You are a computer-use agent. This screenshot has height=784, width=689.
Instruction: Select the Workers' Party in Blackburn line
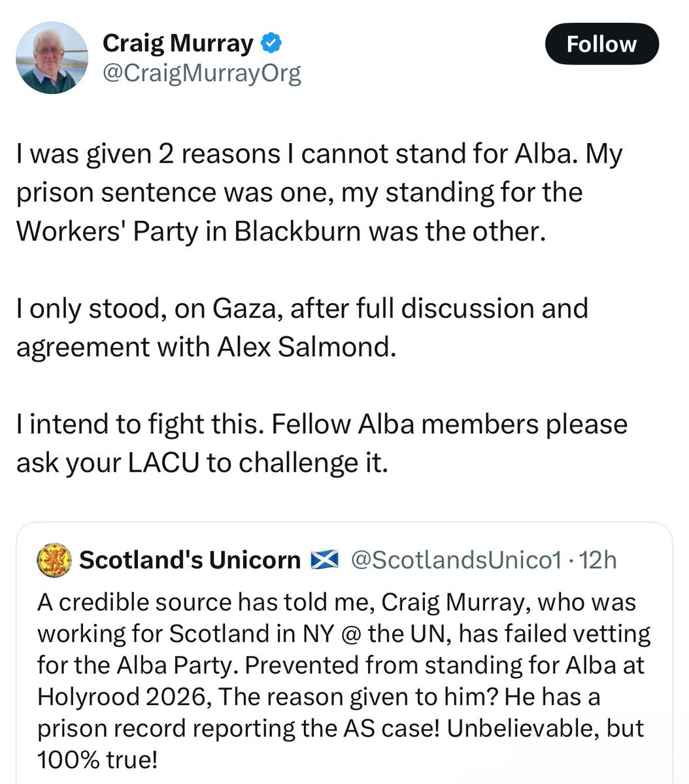(x=280, y=231)
